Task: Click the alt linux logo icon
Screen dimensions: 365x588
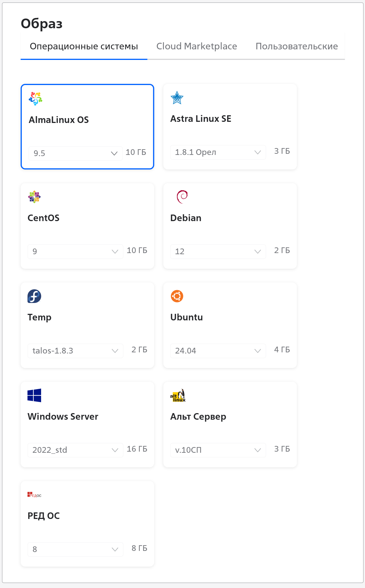Action: (x=178, y=395)
